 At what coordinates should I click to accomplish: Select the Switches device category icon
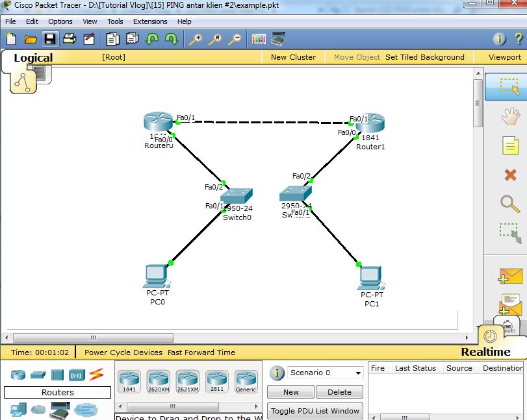(x=38, y=375)
